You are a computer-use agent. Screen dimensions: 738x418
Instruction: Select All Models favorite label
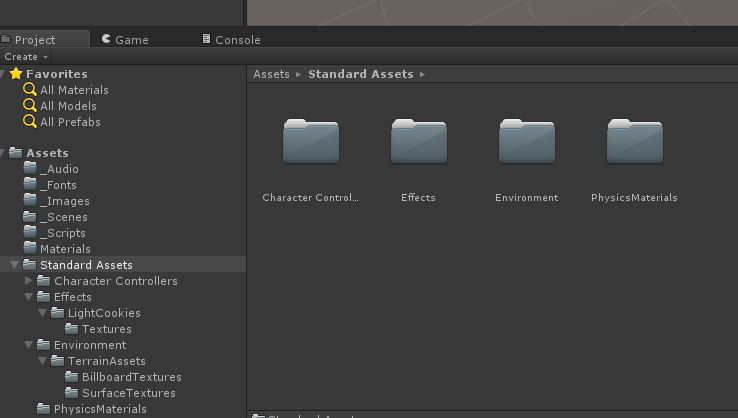[68, 106]
